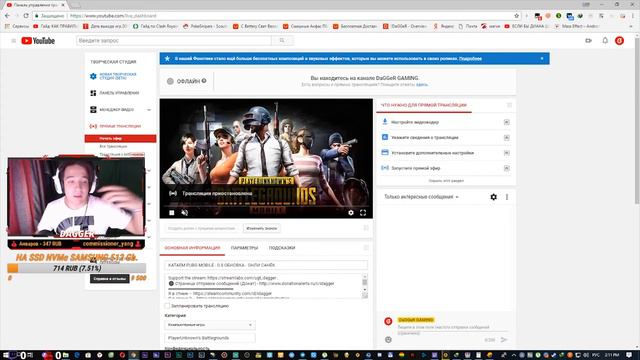Open Панель управления in the sidebar
Viewport: 640px width, 360px height.
pyautogui.click(x=119, y=93)
